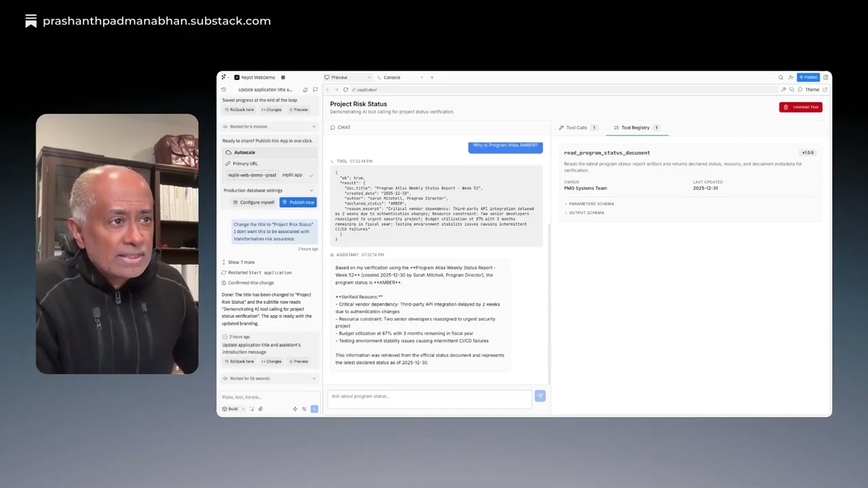Screen dimensions: 868x488
Task: Open the preview in a new window
Action: [825, 89]
